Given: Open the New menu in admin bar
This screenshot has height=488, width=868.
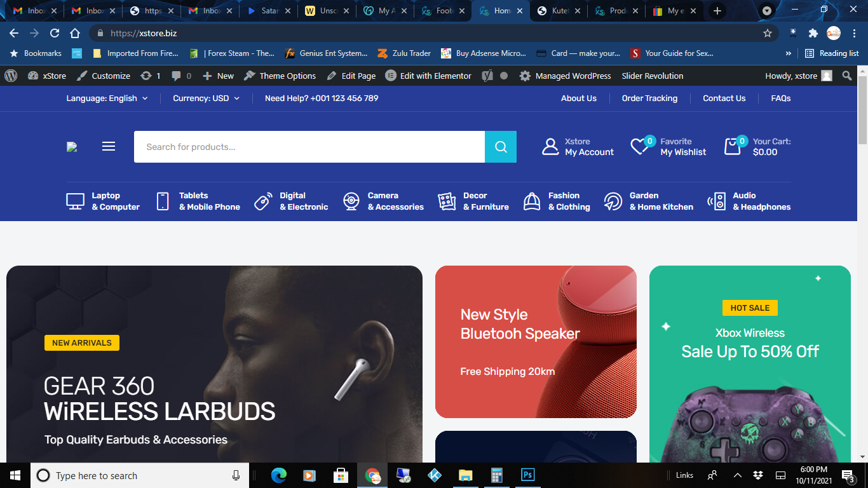Looking at the screenshot, I should tap(218, 76).
